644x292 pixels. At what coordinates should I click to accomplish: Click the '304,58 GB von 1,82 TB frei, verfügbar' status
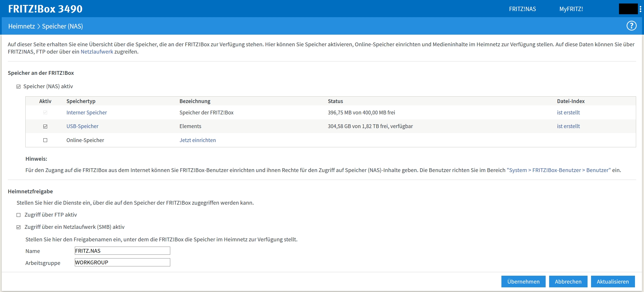point(370,126)
